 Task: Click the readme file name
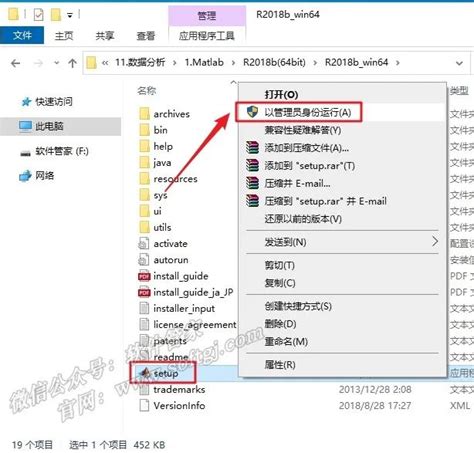click(171, 357)
